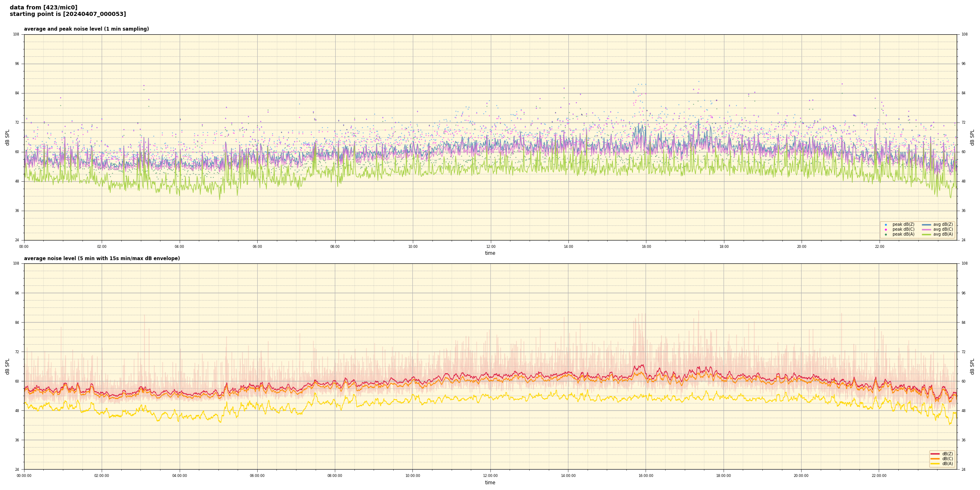Click the 04:00 tick on the upper time axis
980x490 pixels.
180,247
